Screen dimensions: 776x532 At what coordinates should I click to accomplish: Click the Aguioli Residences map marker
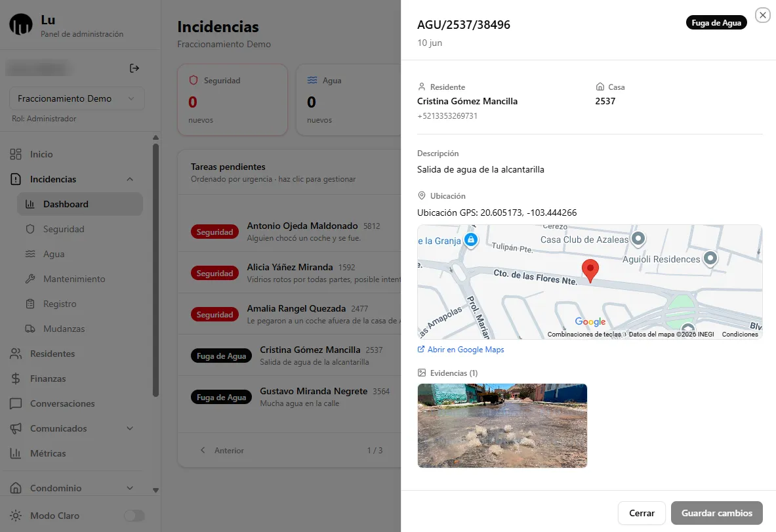pyautogui.click(x=710, y=258)
